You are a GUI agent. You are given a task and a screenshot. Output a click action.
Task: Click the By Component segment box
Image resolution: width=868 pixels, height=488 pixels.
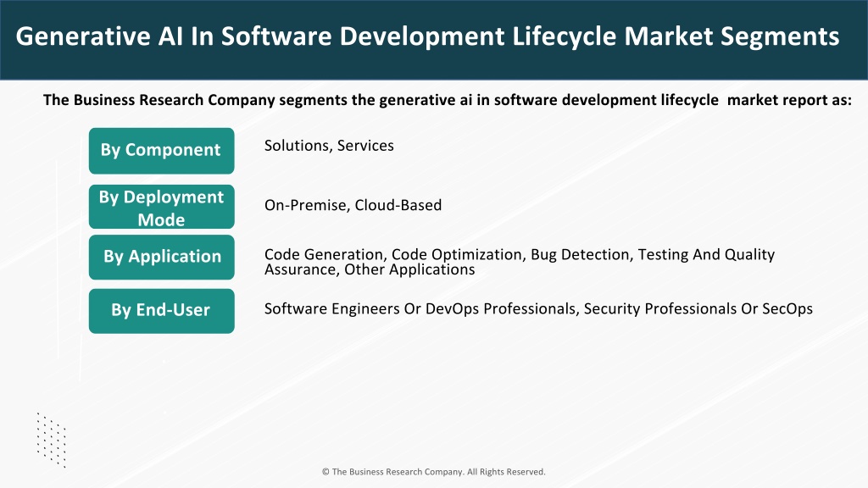pos(162,151)
